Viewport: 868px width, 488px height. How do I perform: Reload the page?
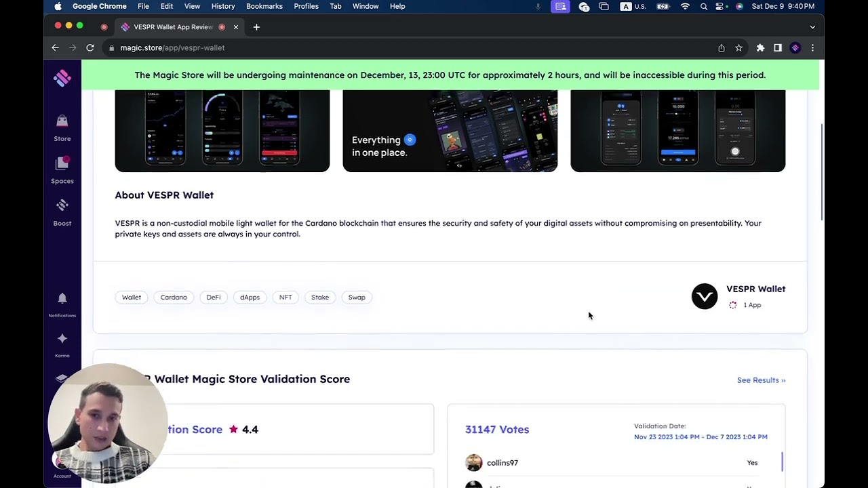[90, 47]
